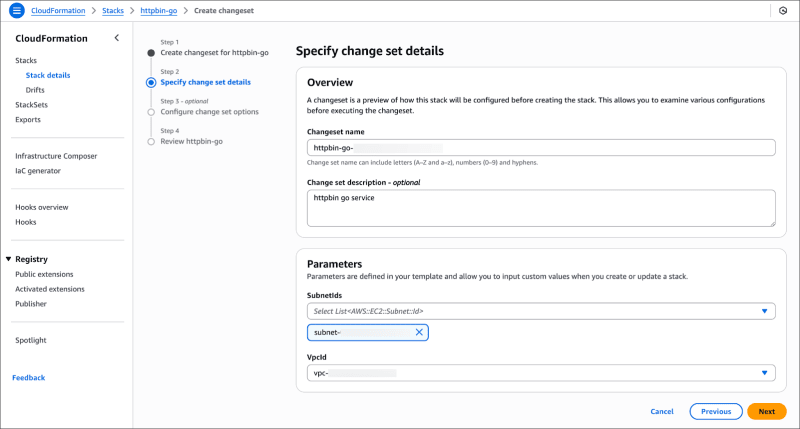Open StackSets in sidebar

[x=32, y=105]
